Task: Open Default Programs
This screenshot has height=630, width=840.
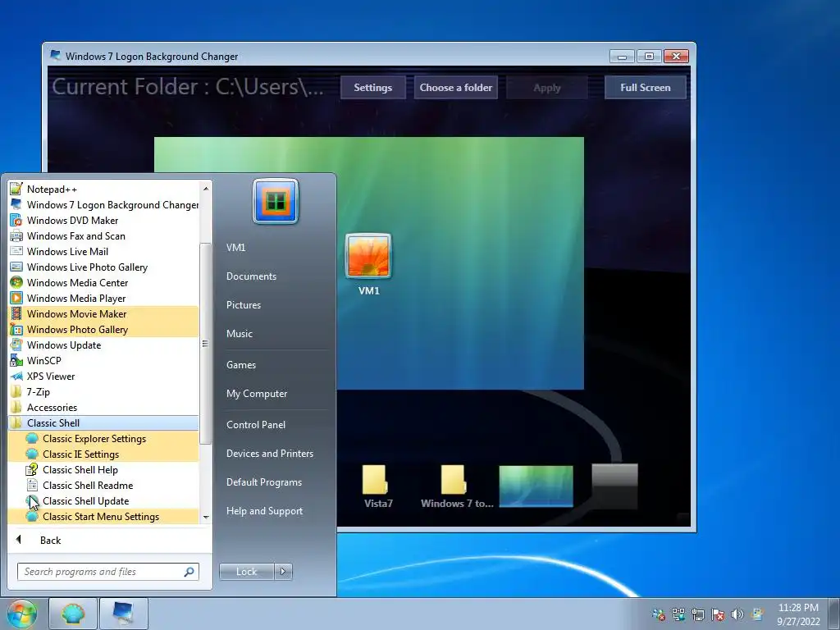Action: [x=276, y=482]
